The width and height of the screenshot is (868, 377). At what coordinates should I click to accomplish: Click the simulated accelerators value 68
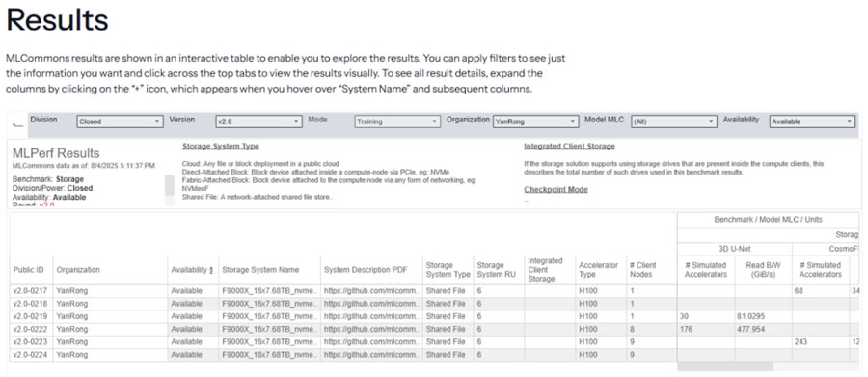[x=799, y=291]
